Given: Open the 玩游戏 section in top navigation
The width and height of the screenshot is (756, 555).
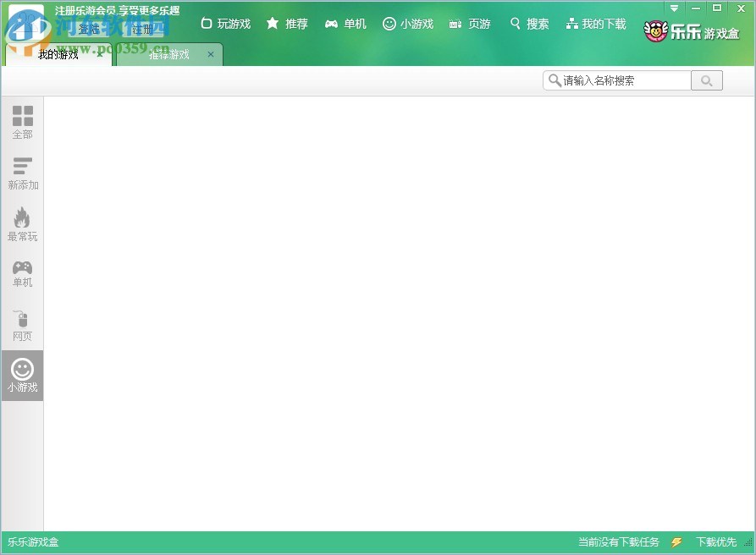Looking at the screenshot, I should click(226, 24).
